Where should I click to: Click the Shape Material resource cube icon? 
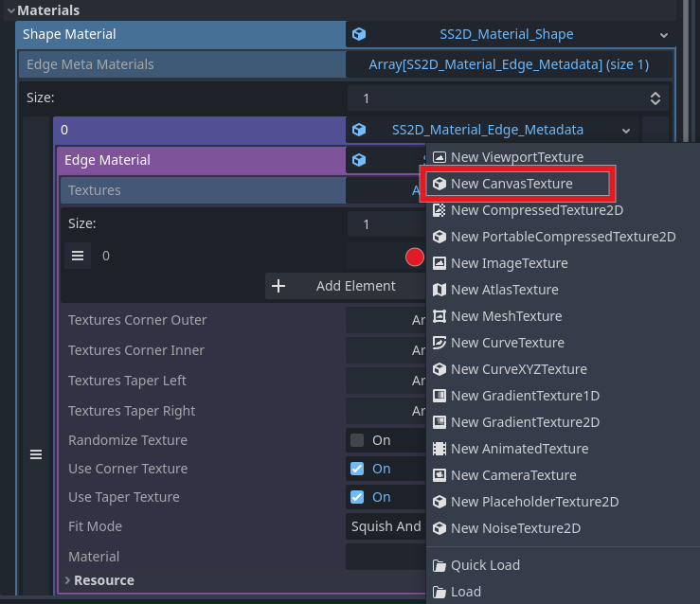(359, 34)
